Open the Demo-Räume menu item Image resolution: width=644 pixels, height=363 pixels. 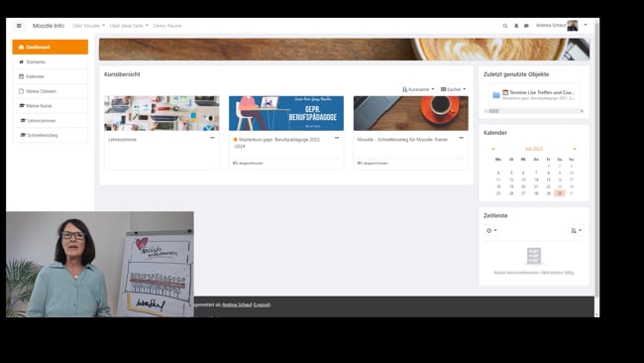coord(167,26)
